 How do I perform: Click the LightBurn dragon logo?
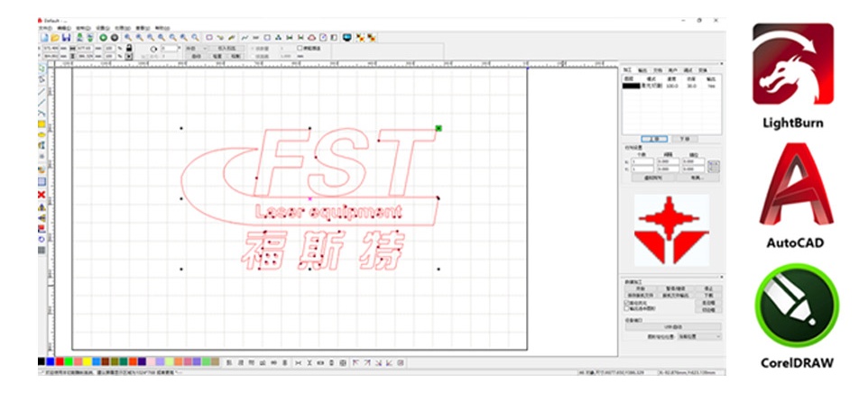tap(793, 64)
